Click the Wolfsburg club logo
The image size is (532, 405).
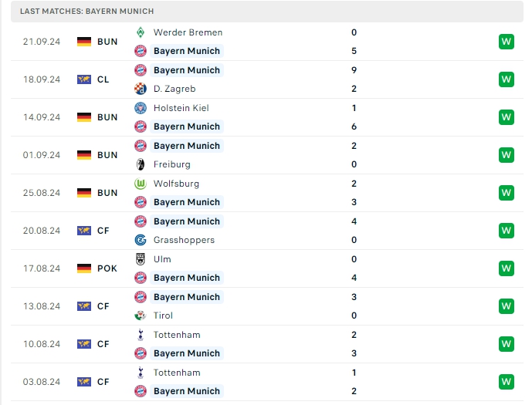(x=141, y=184)
